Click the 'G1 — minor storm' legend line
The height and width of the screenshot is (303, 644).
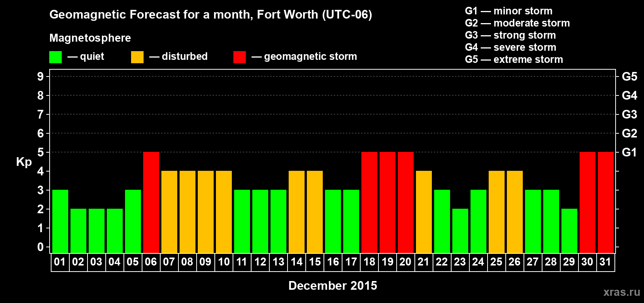pos(509,11)
